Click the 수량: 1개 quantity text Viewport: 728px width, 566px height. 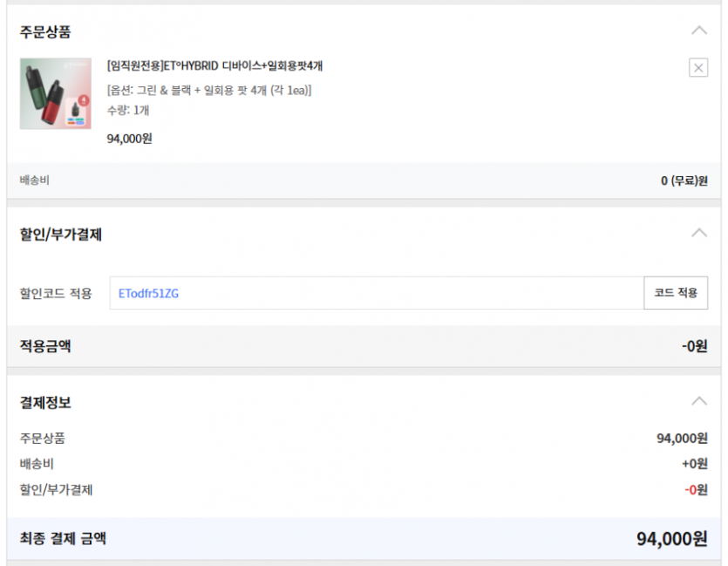[x=127, y=111]
